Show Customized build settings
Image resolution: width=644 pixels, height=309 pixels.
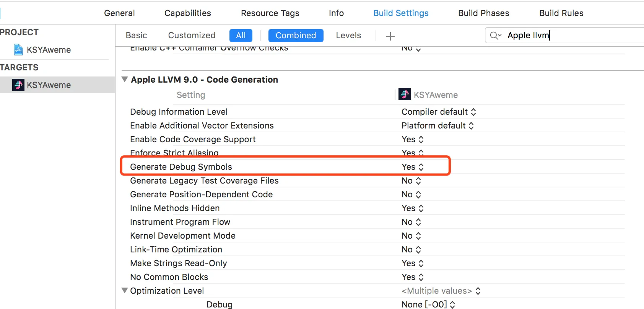click(192, 36)
